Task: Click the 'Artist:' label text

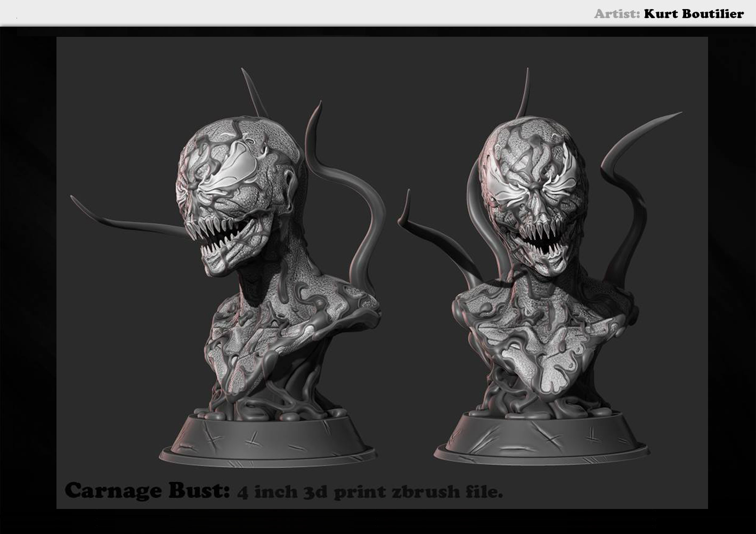Action: coord(617,14)
